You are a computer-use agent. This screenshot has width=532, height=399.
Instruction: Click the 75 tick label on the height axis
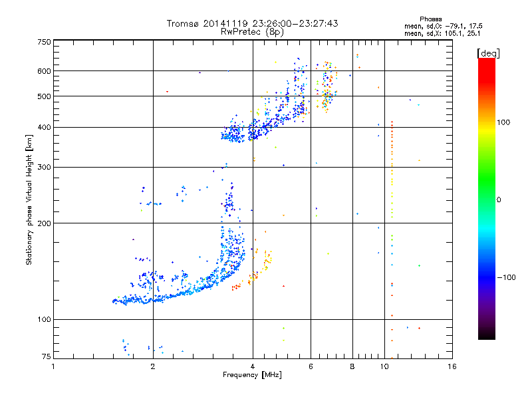[46, 357]
